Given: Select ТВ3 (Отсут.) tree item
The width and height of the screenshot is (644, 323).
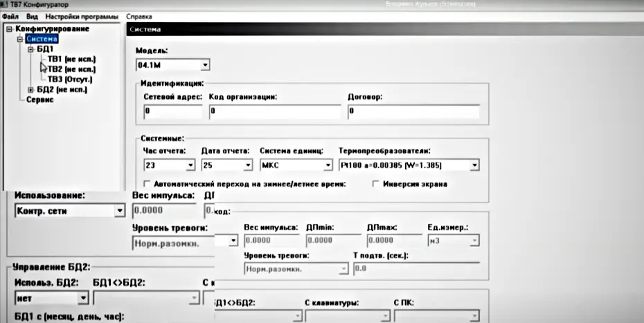Looking at the screenshot, I should pyautogui.click(x=70, y=80).
